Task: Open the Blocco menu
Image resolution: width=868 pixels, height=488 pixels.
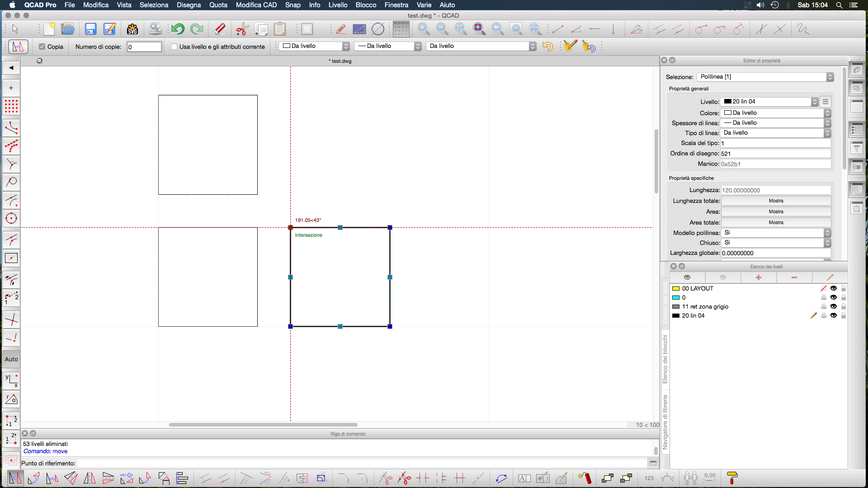Action: coord(366,5)
